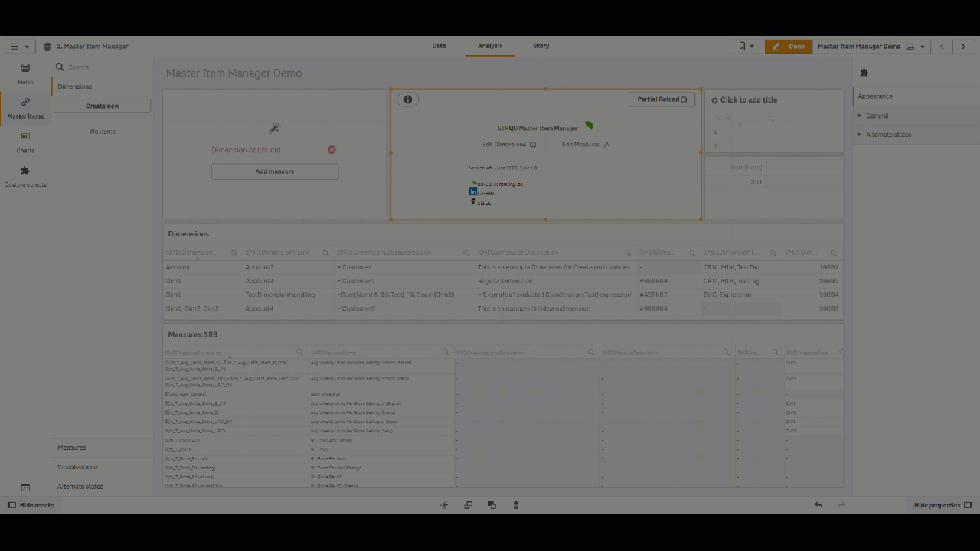
Task: Expand the Measures section
Action: (x=103, y=448)
